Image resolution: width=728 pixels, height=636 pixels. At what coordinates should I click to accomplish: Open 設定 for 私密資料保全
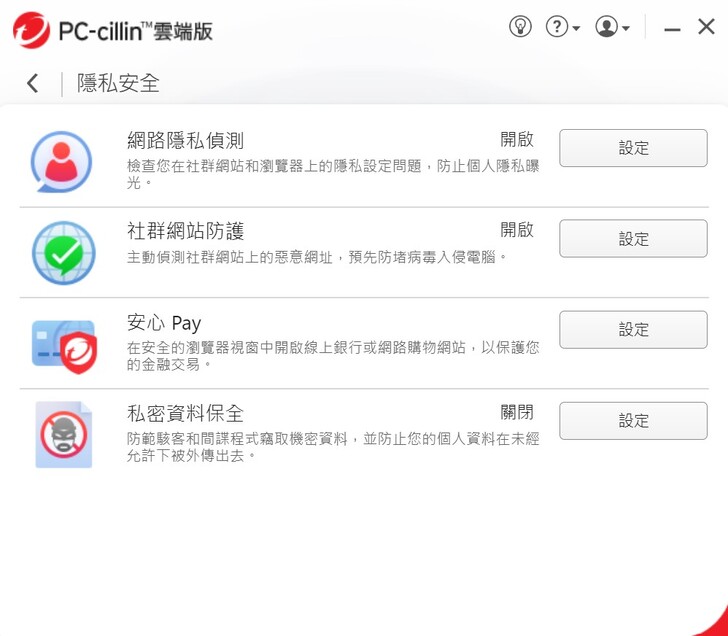click(633, 421)
